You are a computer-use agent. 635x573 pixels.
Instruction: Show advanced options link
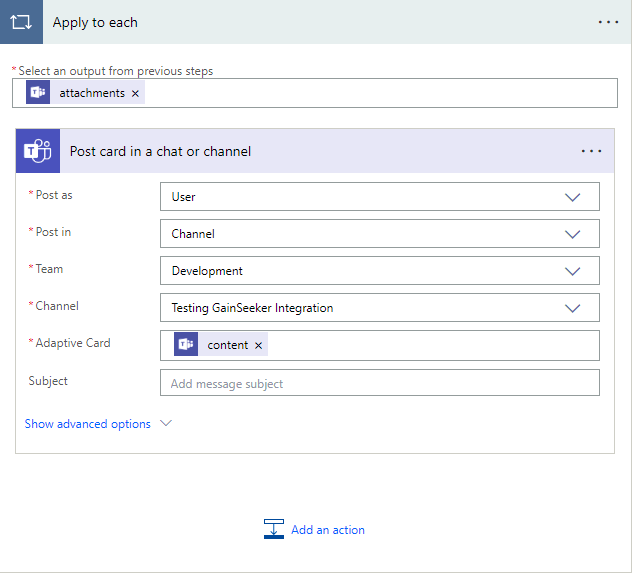[88, 424]
